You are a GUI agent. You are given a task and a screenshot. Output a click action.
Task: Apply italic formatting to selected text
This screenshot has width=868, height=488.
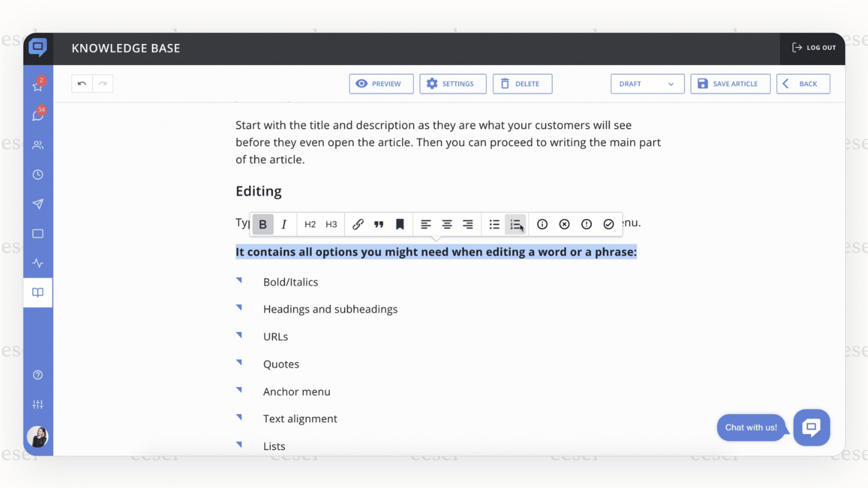(284, 224)
